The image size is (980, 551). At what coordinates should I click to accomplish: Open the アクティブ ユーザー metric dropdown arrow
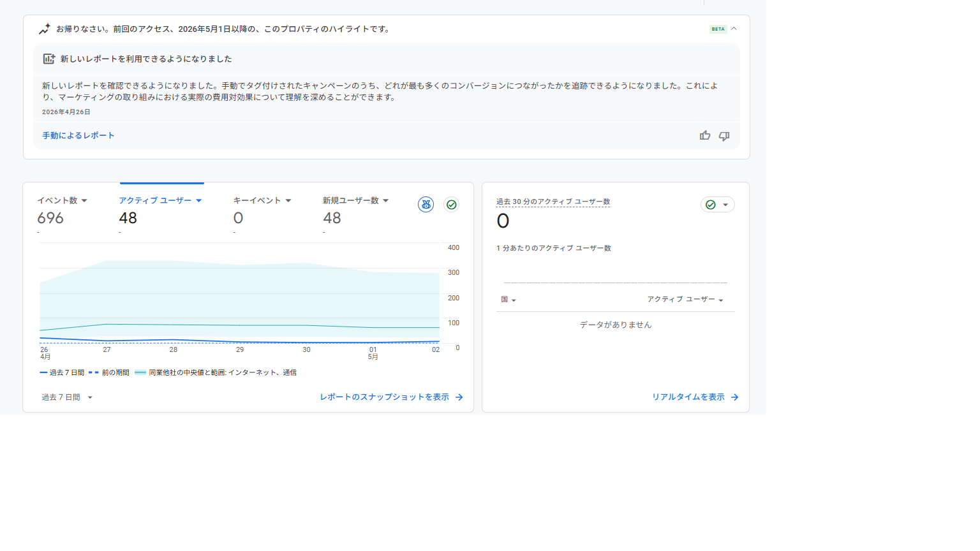(199, 201)
